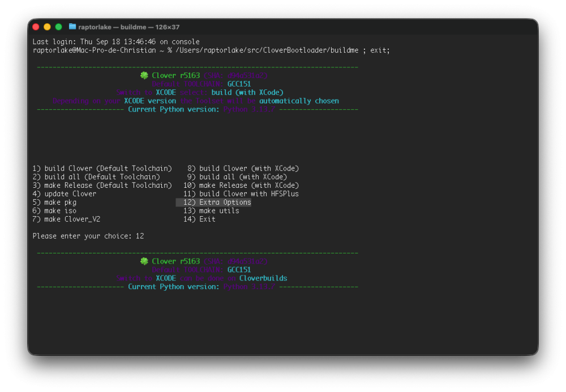Screen dimensions: 566x392
Task: Click the title 'raptorlake — buildme — 126×37'
Action: coord(129,27)
